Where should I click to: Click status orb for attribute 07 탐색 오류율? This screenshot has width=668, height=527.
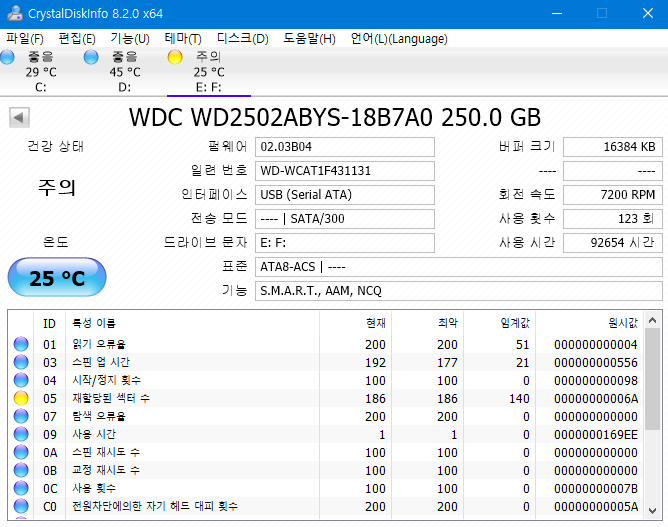[x=21, y=416]
